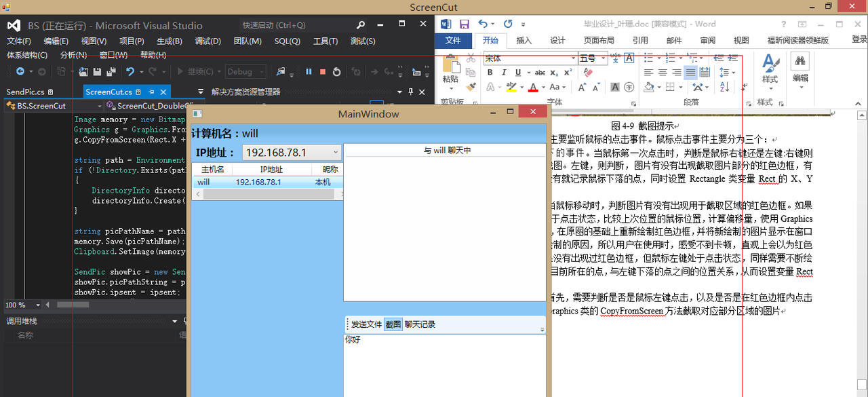Image resolution: width=868 pixels, height=397 pixels.
Task: Apply yellow text highlight color
Action: point(511,88)
